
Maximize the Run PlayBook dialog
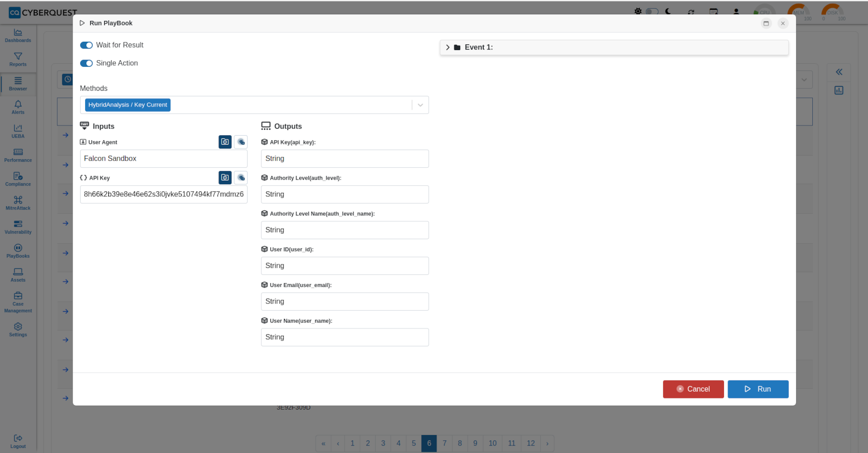click(766, 23)
